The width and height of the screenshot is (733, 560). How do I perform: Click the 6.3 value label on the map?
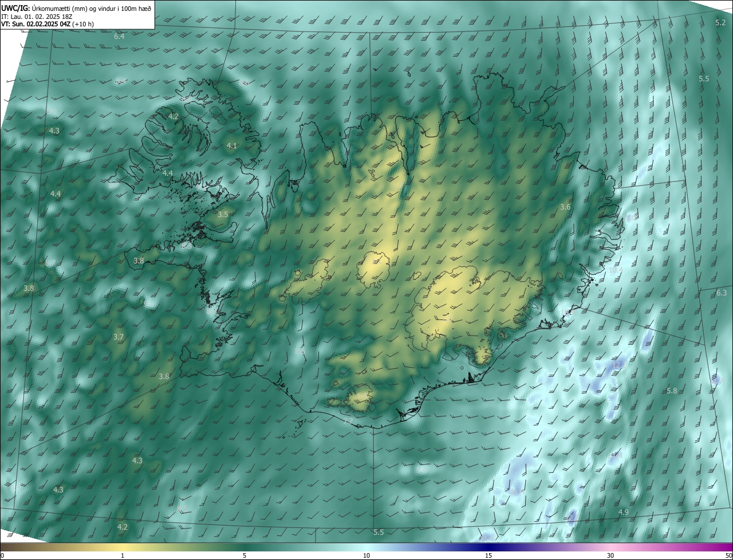[x=721, y=293]
